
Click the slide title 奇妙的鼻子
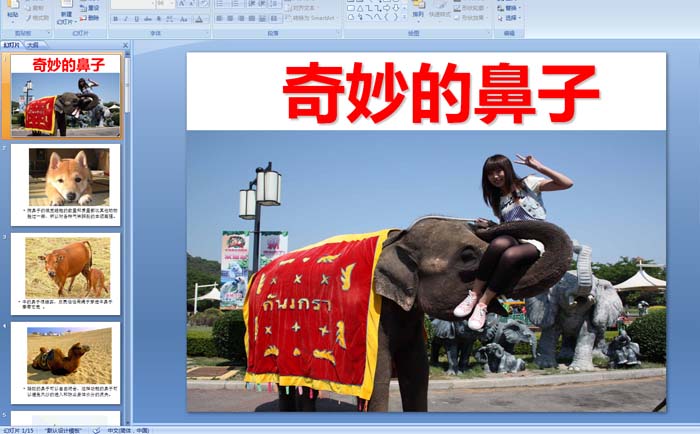tap(440, 93)
